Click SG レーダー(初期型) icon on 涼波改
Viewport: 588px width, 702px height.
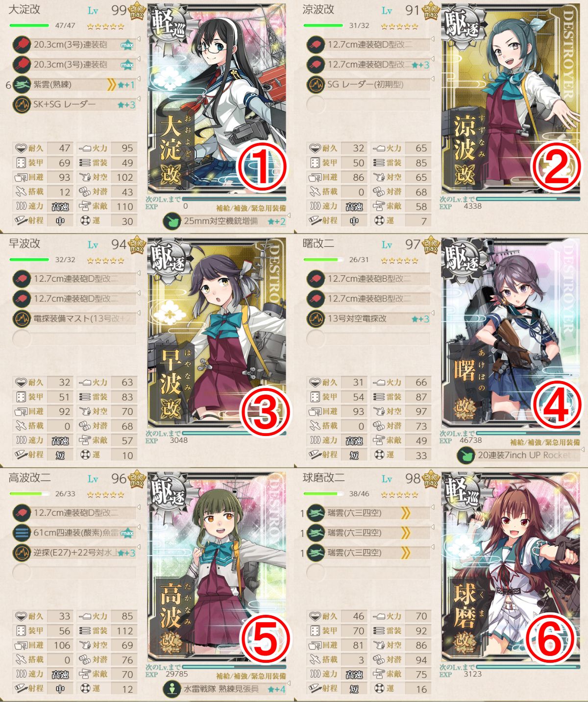point(316,84)
